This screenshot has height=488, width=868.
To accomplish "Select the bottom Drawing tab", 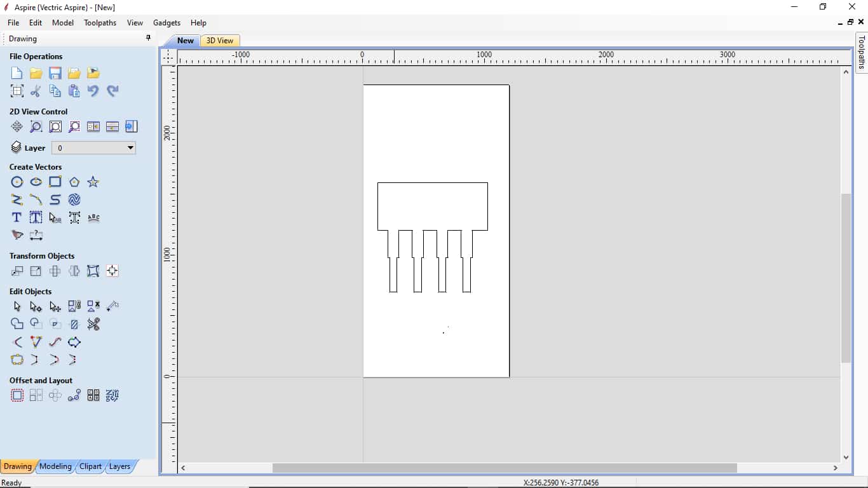I will pyautogui.click(x=17, y=466).
